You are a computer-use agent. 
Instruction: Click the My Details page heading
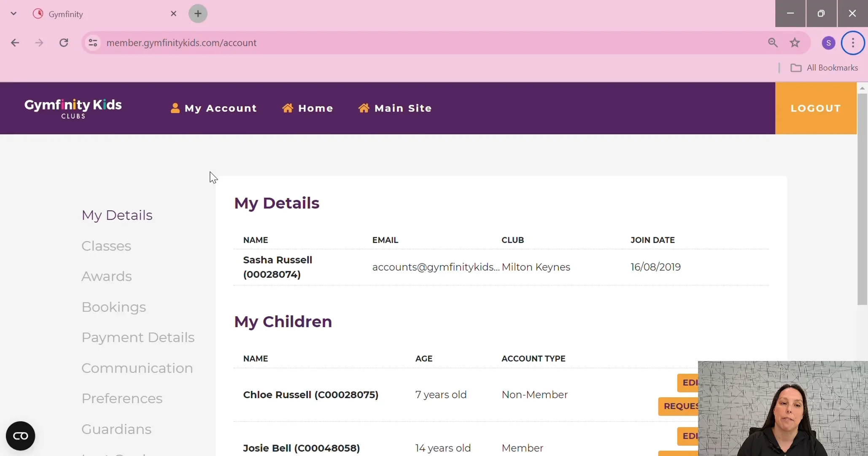point(277,203)
